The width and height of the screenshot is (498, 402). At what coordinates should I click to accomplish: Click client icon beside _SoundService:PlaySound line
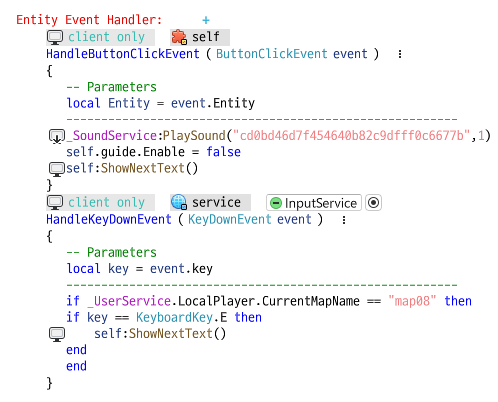click(57, 136)
